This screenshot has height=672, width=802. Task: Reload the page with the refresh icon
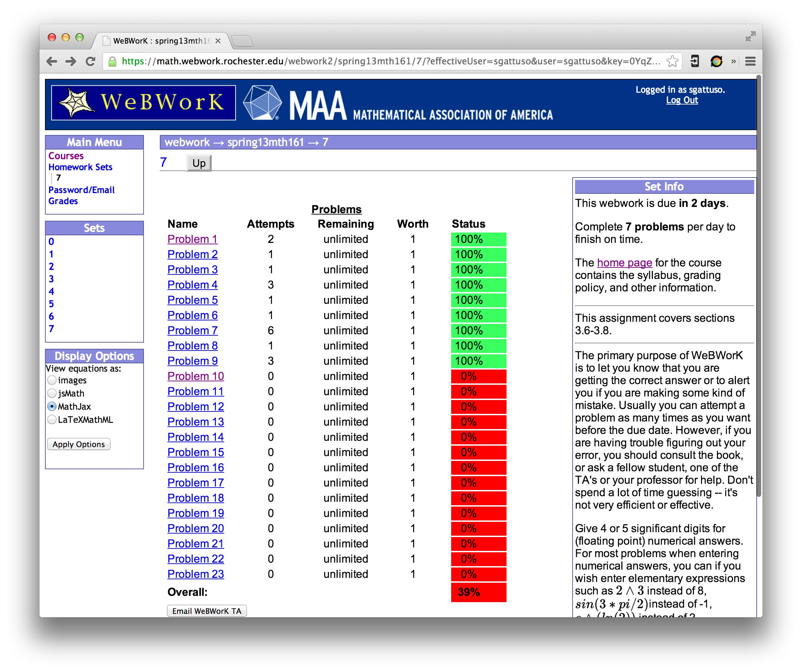[91, 61]
